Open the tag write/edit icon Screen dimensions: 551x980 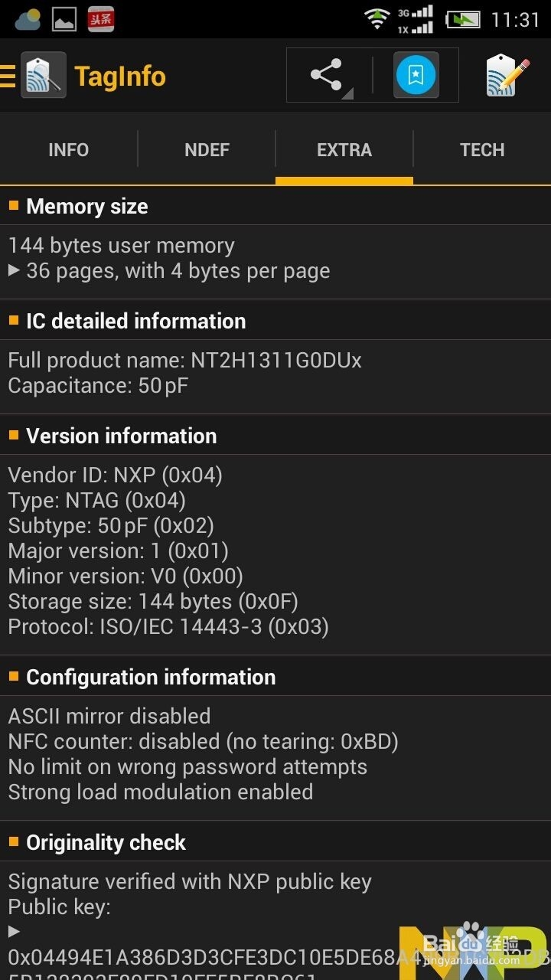507,74
